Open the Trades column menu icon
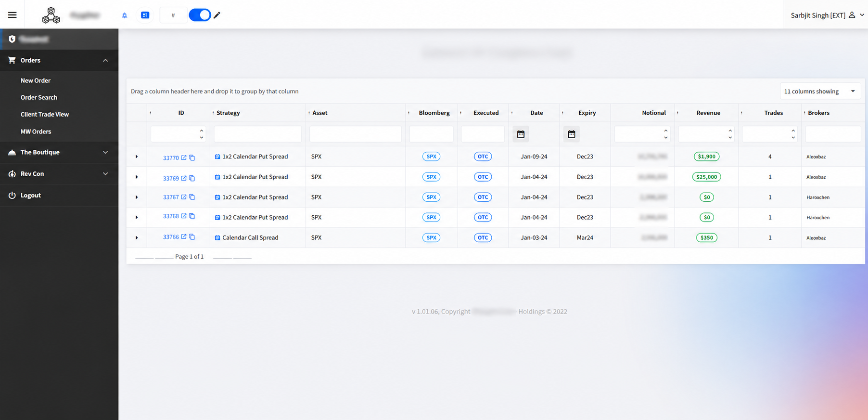This screenshot has height=420, width=868. [x=741, y=113]
